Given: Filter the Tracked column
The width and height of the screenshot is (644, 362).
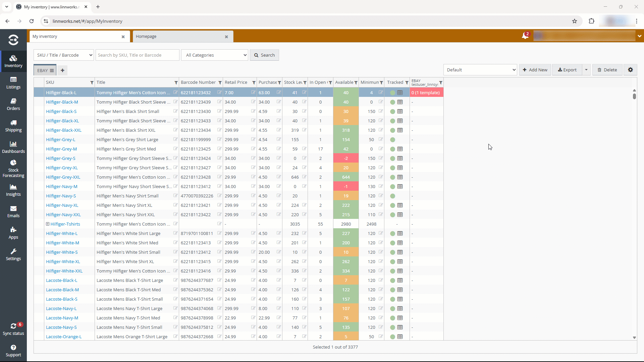Looking at the screenshot, I should tap(407, 82).
